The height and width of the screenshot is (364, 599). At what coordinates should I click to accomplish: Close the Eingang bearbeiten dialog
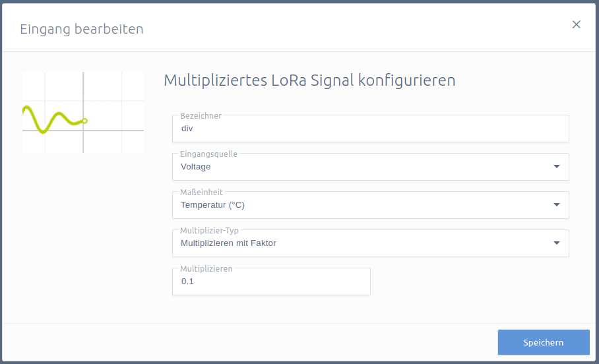(x=576, y=24)
